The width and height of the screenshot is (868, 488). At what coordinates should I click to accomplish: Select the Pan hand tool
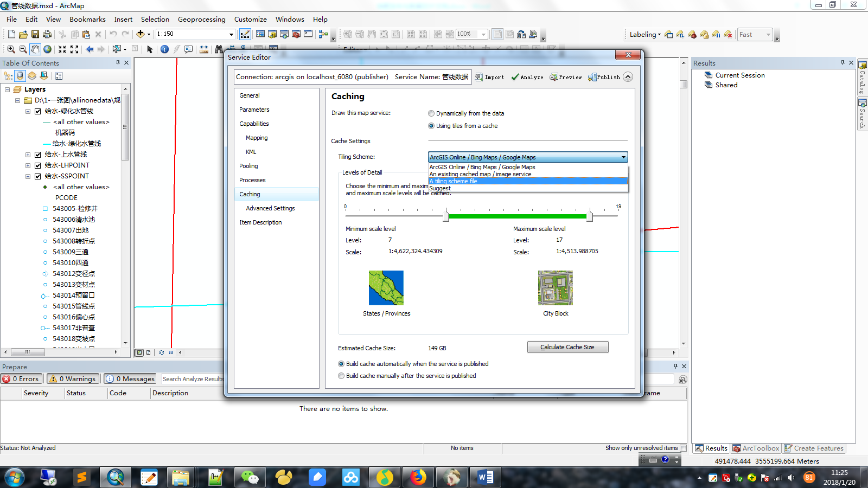click(x=35, y=49)
